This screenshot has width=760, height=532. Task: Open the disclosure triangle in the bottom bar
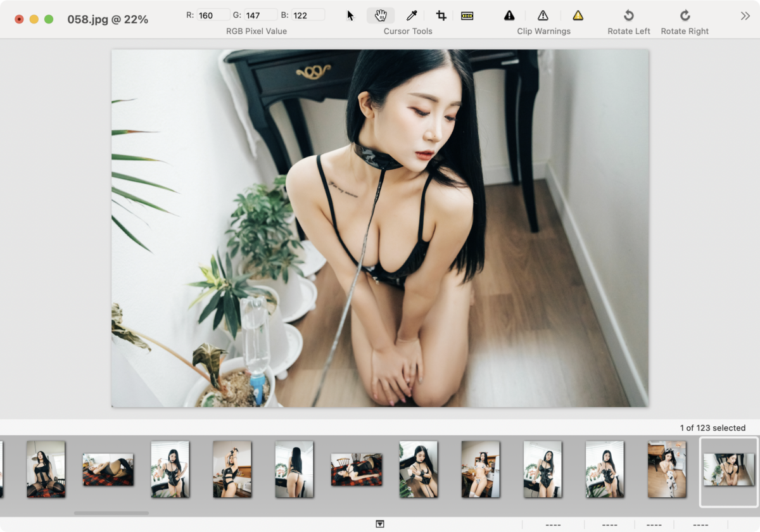click(380, 524)
